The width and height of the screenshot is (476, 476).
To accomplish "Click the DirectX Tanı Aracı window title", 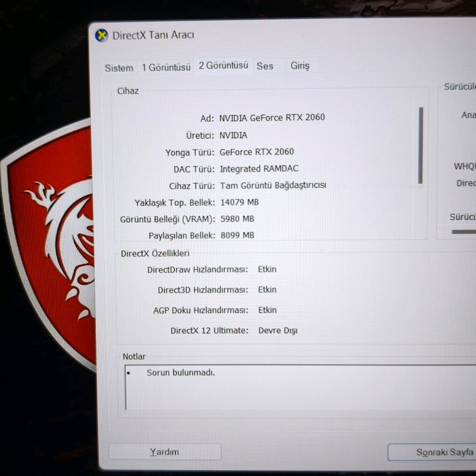I will pos(153,35).
